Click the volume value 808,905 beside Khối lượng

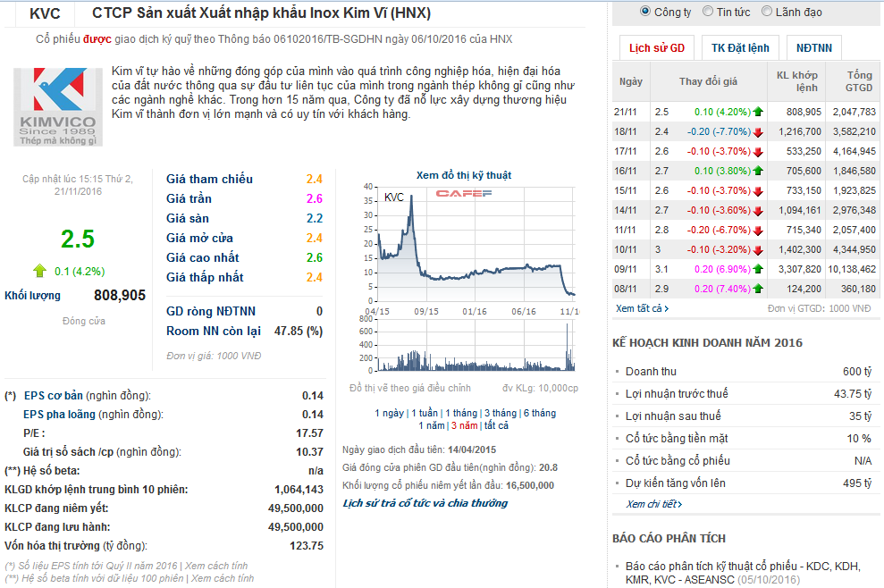click(x=120, y=296)
